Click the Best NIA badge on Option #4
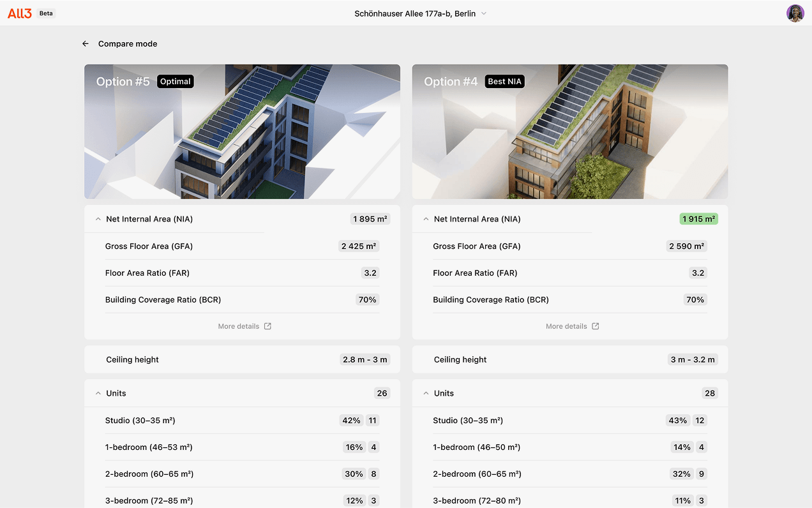 pyautogui.click(x=504, y=82)
